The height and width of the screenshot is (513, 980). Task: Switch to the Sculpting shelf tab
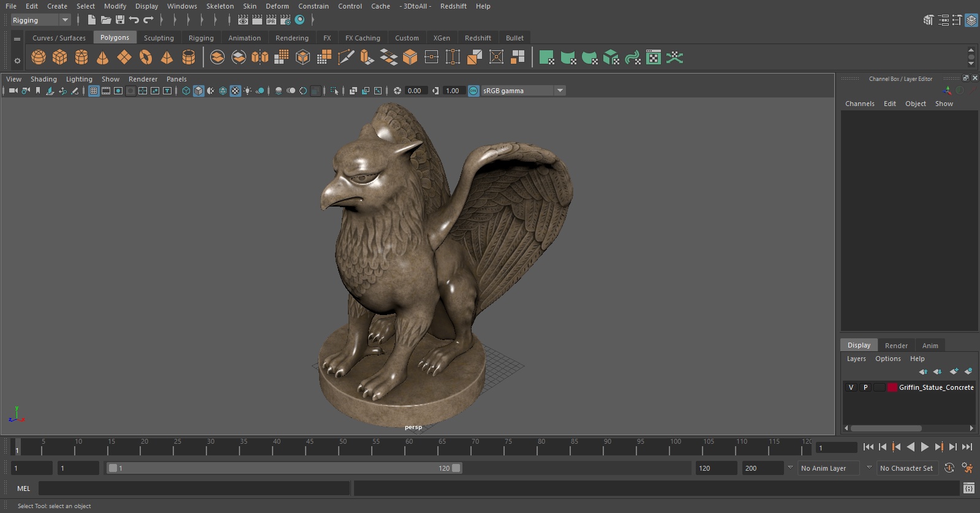point(159,38)
